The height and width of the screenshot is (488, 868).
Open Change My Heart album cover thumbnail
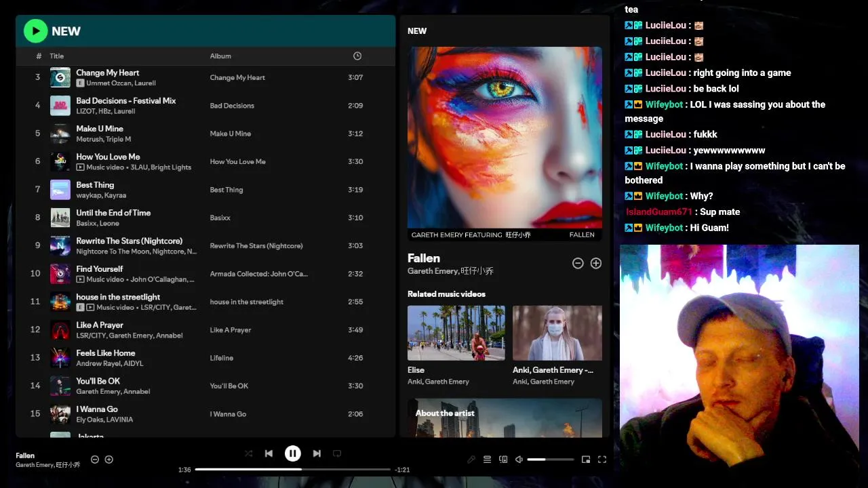click(x=60, y=77)
